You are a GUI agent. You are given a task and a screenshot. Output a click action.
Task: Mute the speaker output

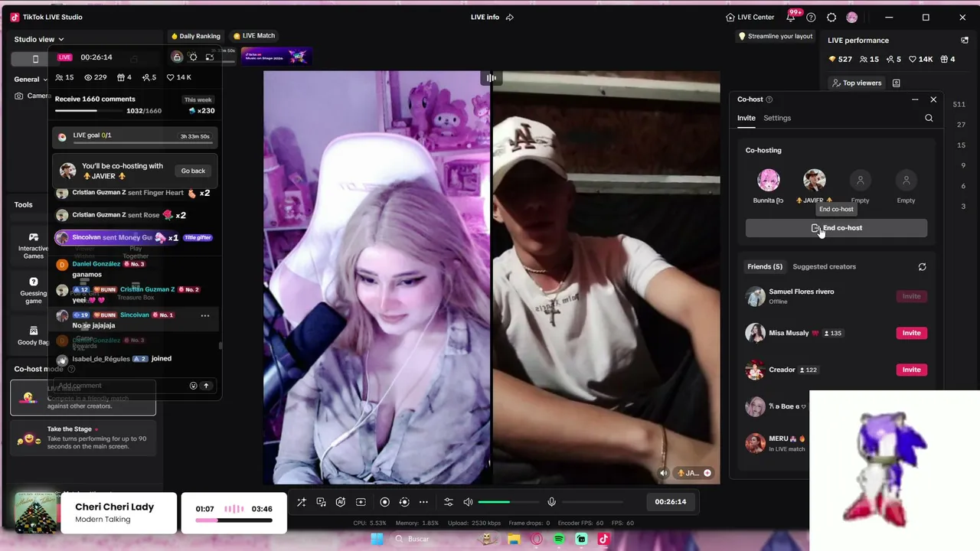click(x=468, y=502)
